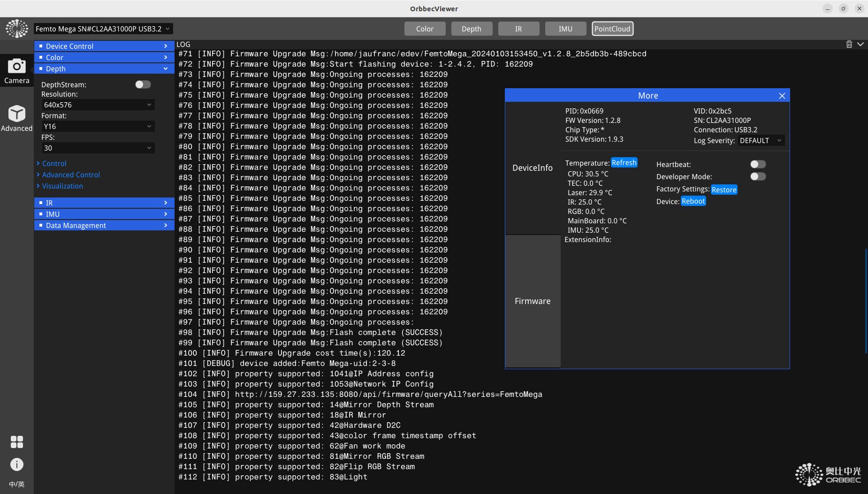
Task: Select the DeviceInfo tab in More dialog
Action: [x=533, y=168]
